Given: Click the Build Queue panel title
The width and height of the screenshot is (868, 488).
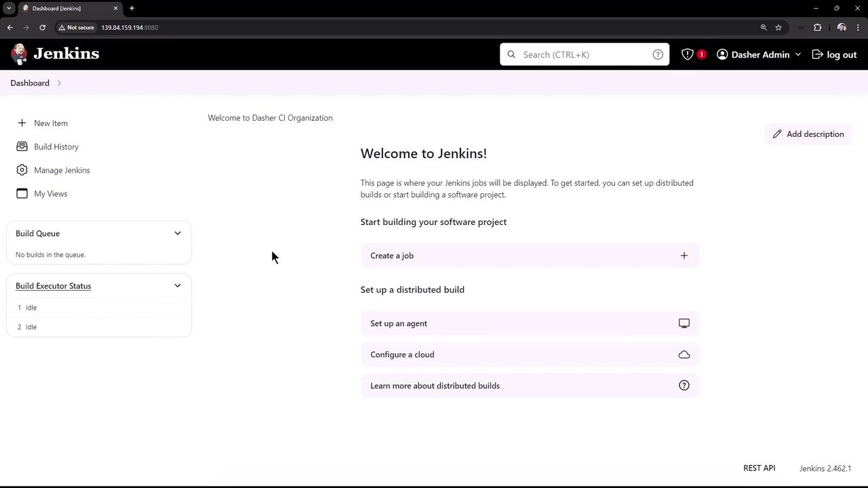Looking at the screenshot, I should 38,233.
